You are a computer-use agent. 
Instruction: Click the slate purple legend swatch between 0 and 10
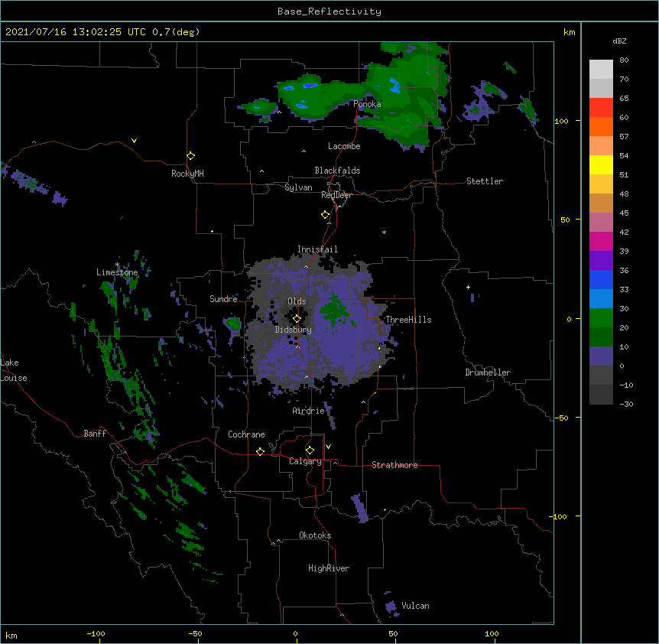[601, 356]
